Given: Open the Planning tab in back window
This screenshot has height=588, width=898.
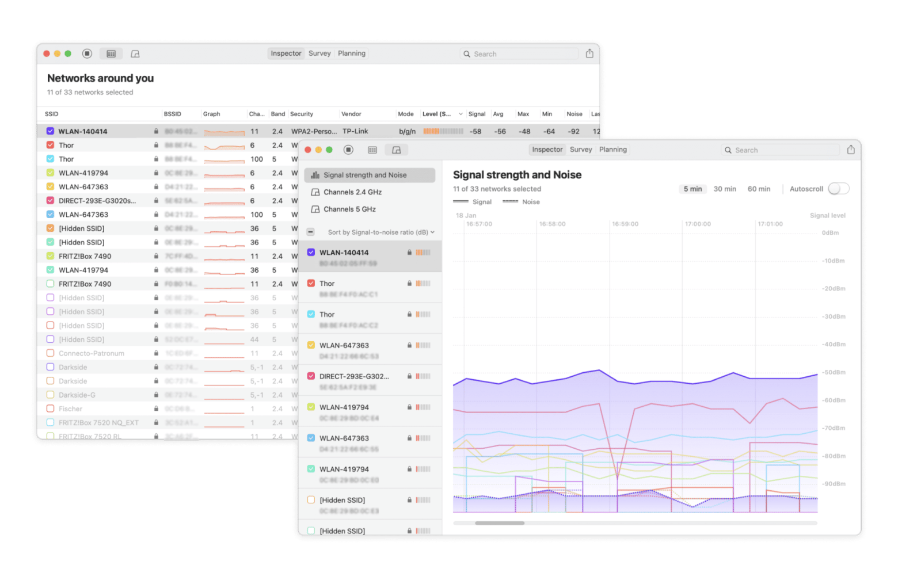Looking at the screenshot, I should click(x=351, y=54).
